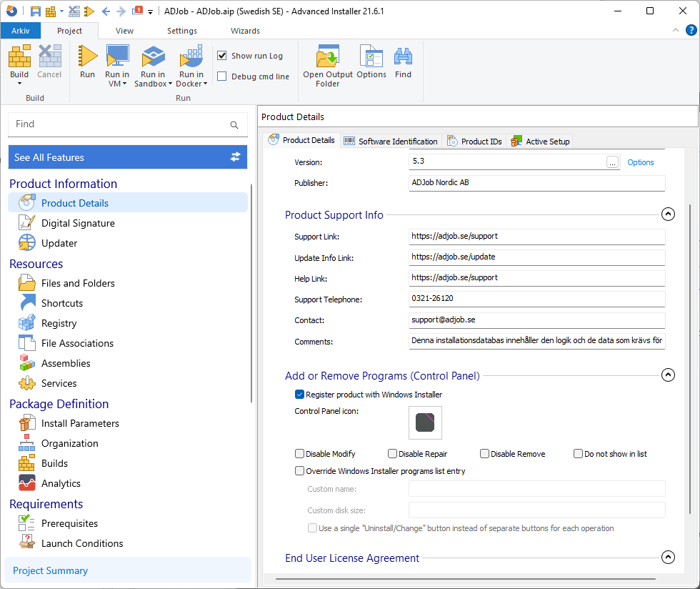Open the Build button dropdown arrow
Viewport: 700px width, 589px height.
tap(20, 84)
